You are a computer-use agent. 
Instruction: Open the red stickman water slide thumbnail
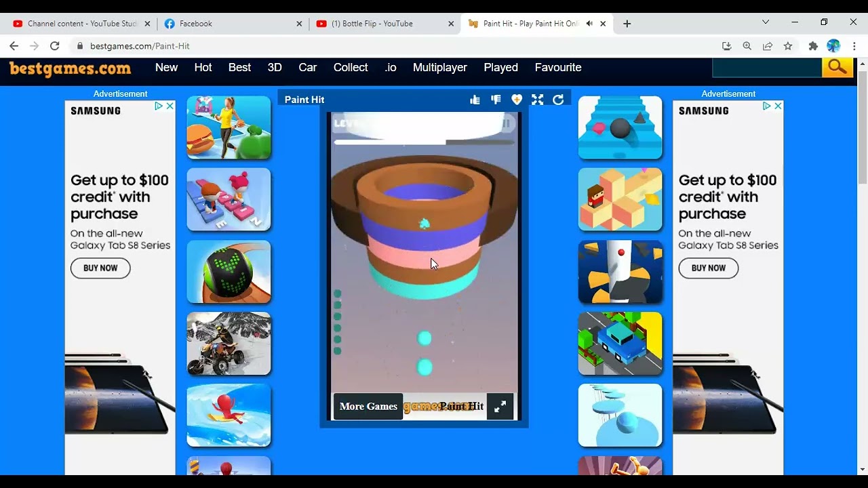229,415
